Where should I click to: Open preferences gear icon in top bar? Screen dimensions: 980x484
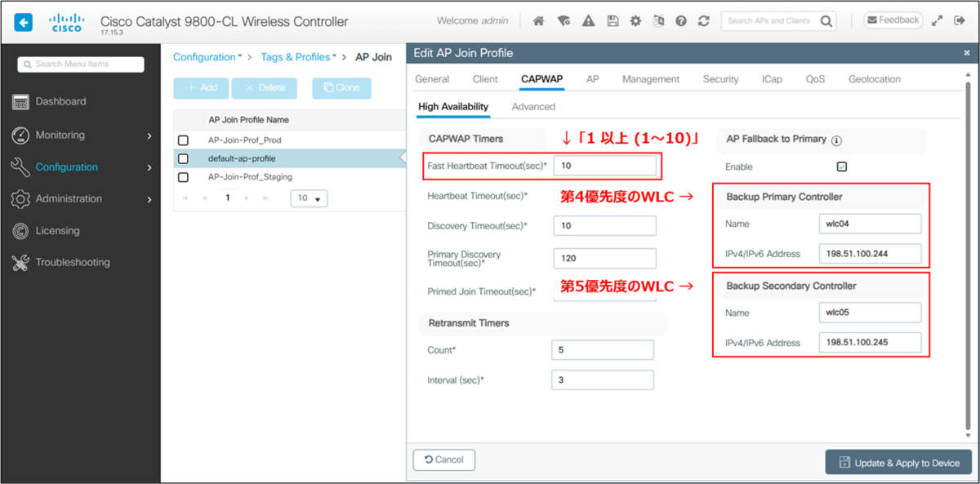(635, 21)
